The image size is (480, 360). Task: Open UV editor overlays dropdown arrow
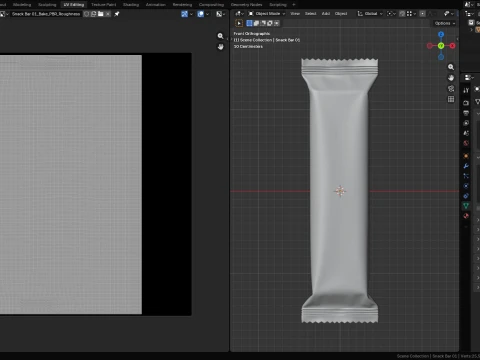208,14
